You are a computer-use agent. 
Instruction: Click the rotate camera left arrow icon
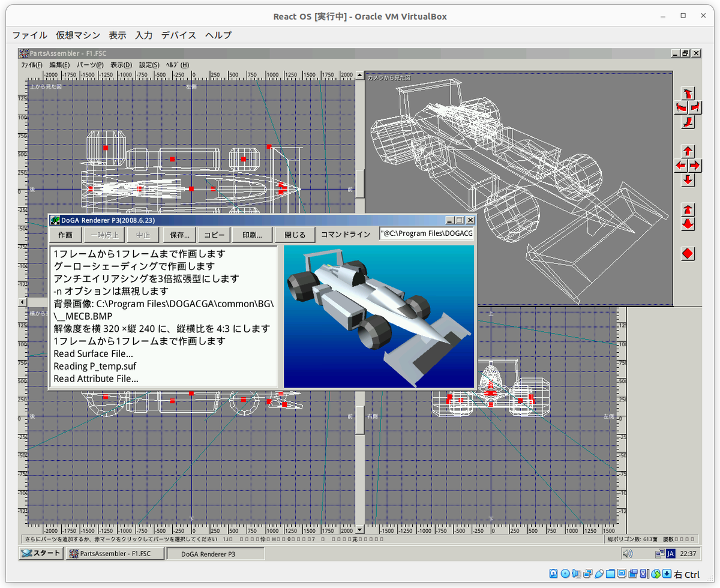tap(681, 107)
